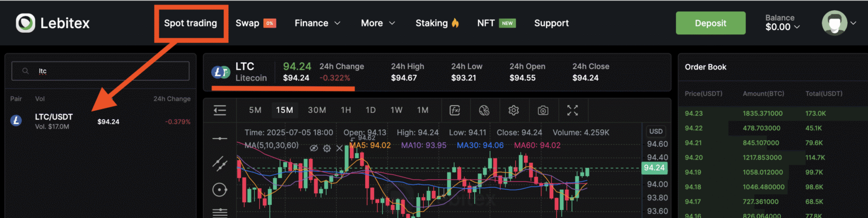Select the trend line drawing tool
This screenshot has height=218, width=868.
(x=220, y=164)
